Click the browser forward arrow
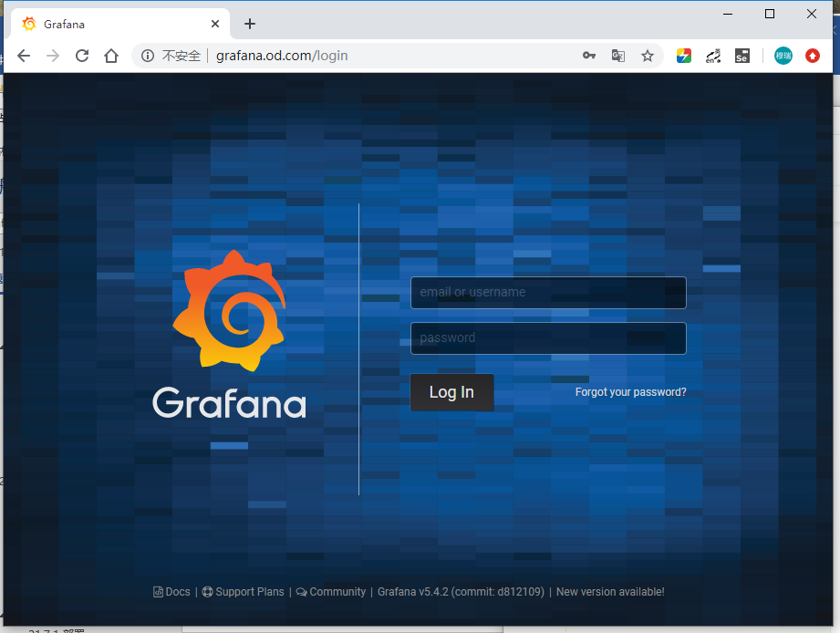Screen dimensions: 840x633 pos(53,56)
